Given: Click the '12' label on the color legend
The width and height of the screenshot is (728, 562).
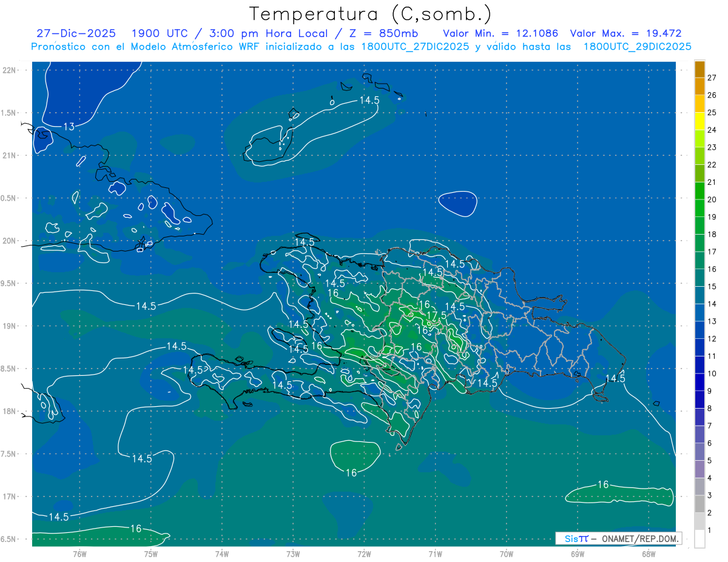Looking at the screenshot, I should point(713,338).
